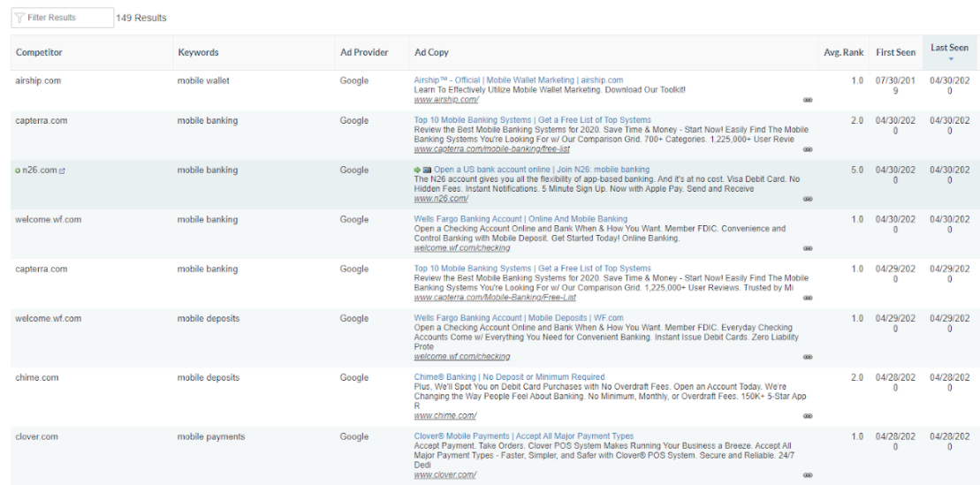This screenshot has height=485, width=980.
Task: Click chain icon for capterra ad ranked 2.0
Action: click(x=808, y=150)
